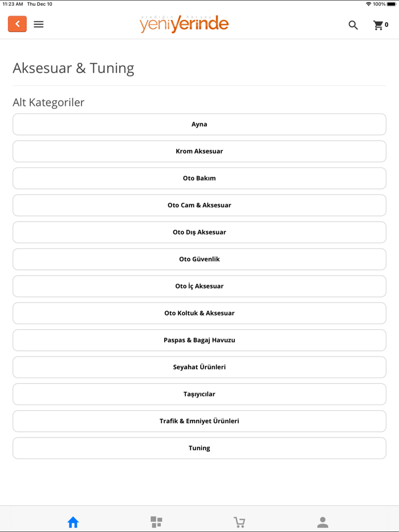Screen dimensions: 399x532
Task: Open the hamburger menu
Action: (39, 24)
